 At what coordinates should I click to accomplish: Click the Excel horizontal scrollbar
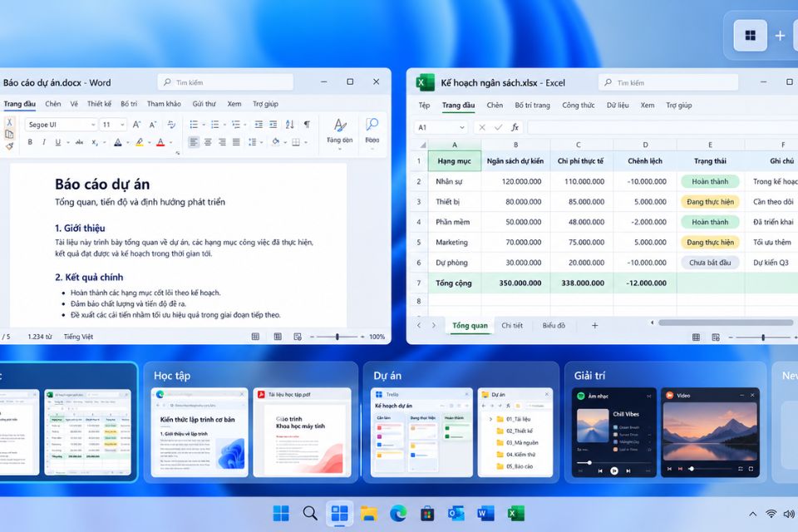pyautogui.click(x=725, y=323)
